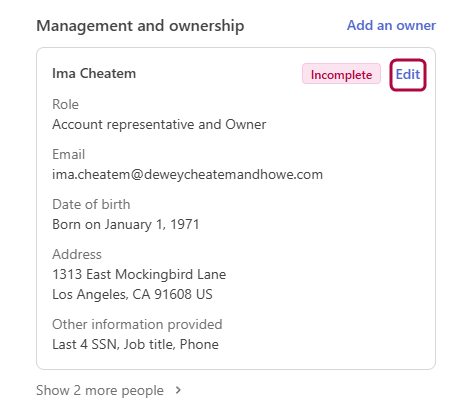Image resolution: width=462 pixels, height=417 pixels.
Task: Select 1313 East Mockingbird Lane line
Action: (x=139, y=275)
